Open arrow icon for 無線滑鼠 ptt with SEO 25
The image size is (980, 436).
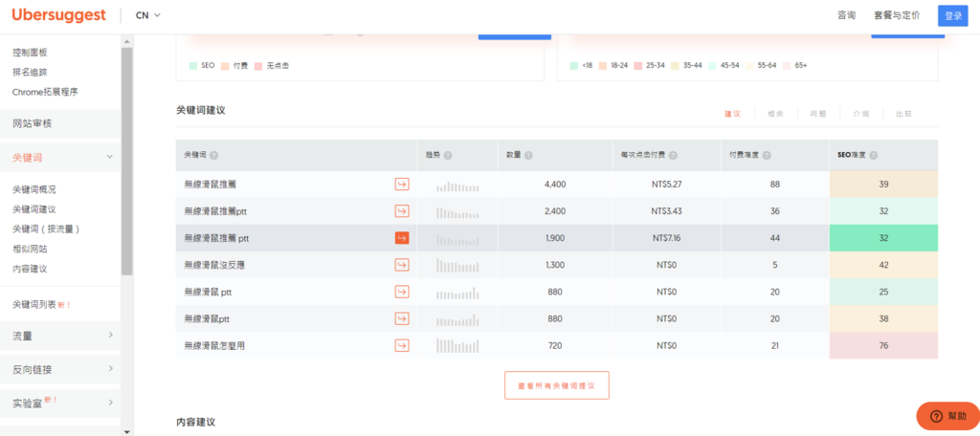click(x=402, y=292)
